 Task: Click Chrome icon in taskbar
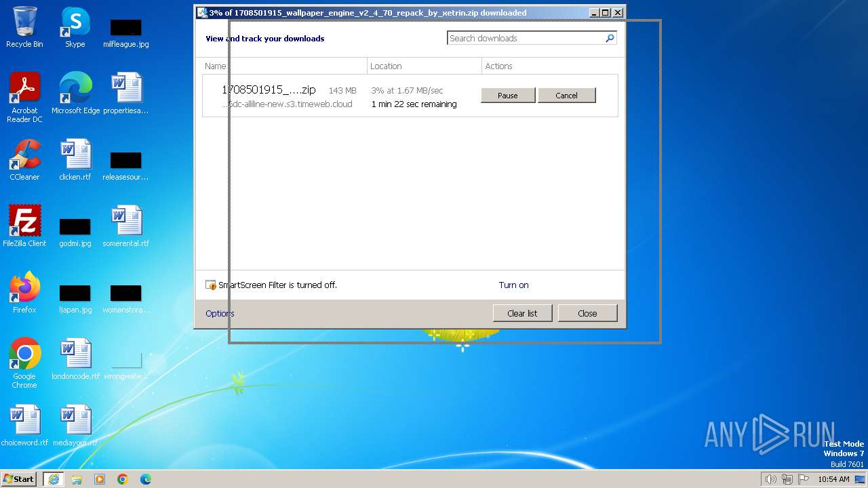click(x=123, y=479)
